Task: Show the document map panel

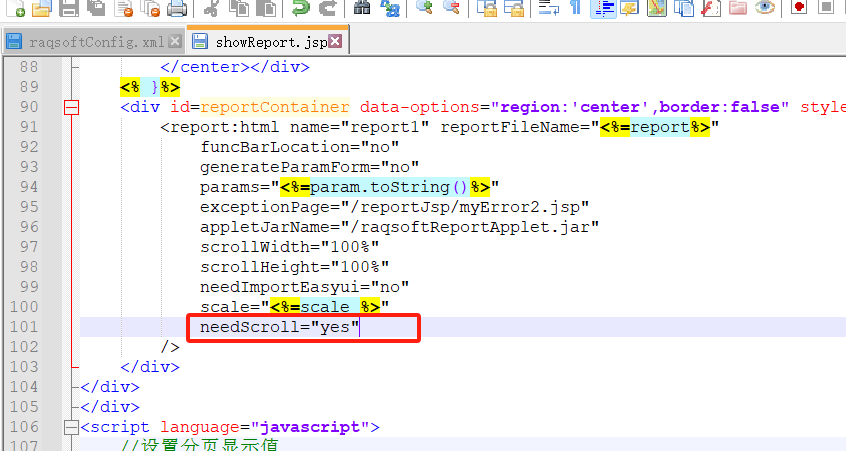Action: point(657,8)
